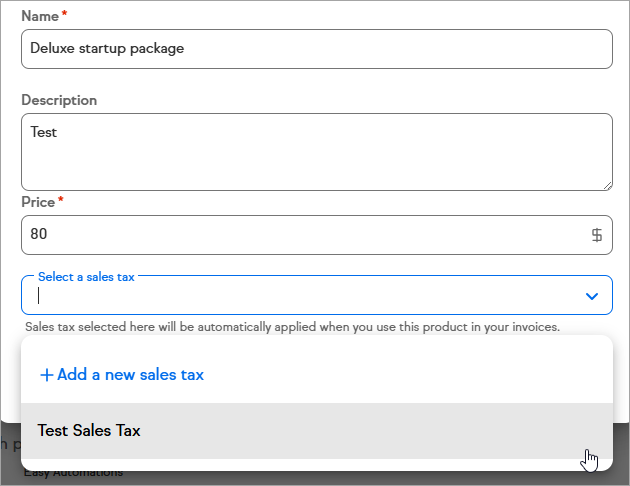Screen dimensions: 630x486
Task: Click the Name field label
Action: pos(39,17)
